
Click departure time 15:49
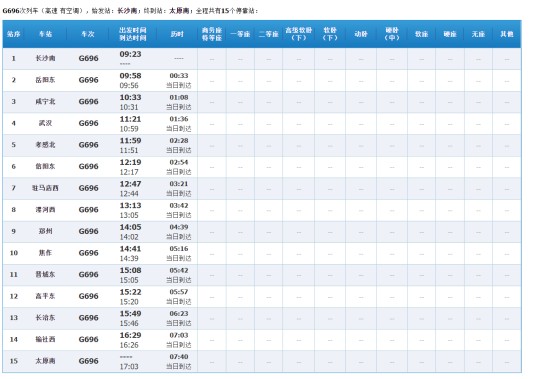click(130, 313)
